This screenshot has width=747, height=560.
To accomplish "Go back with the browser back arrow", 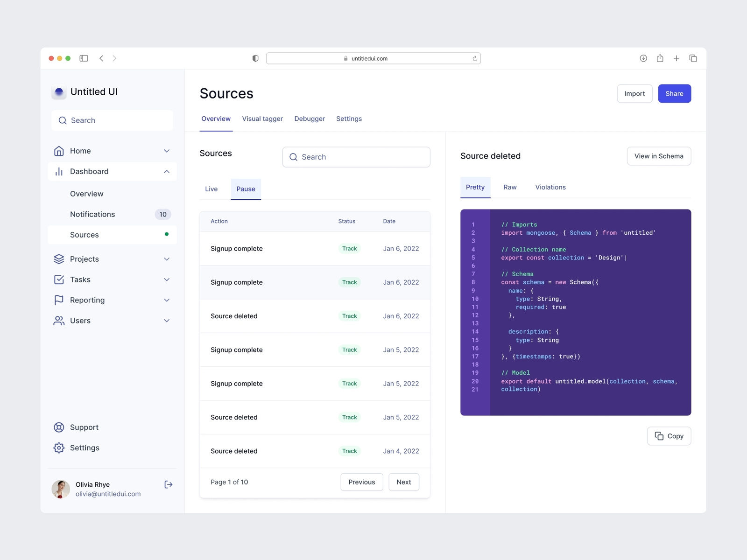I will pos(101,58).
